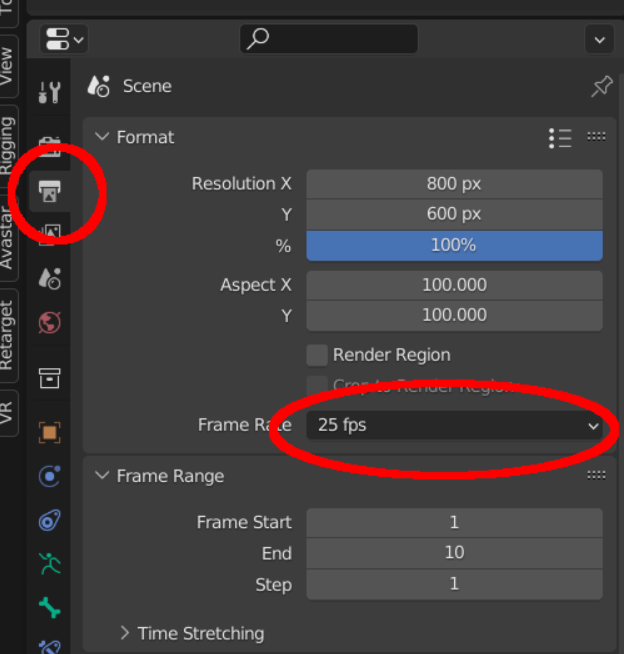624x654 pixels.
Task: Click the frame End value 10 field
Action: (x=454, y=553)
